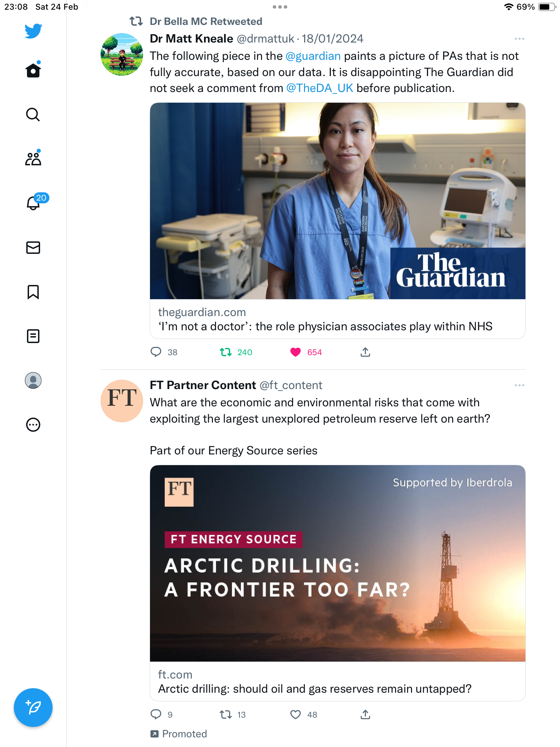
Task: Open Arctic Drilling FT preview image
Action: [338, 563]
